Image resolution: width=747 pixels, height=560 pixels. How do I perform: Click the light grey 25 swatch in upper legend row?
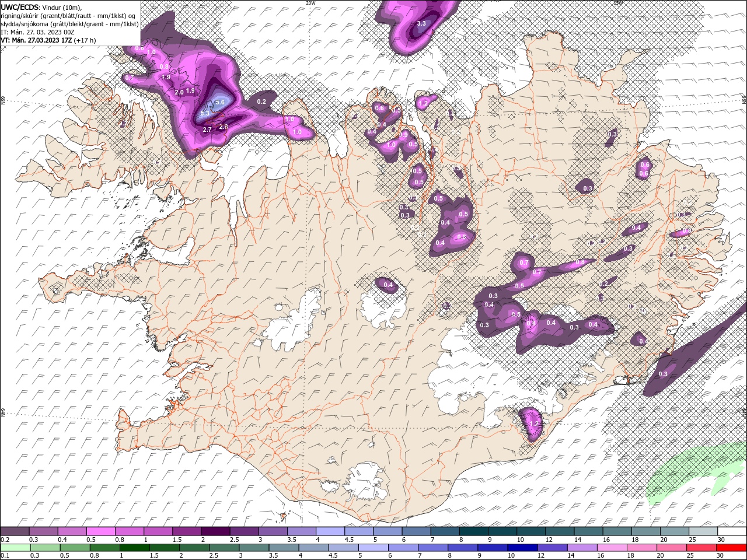tap(703, 531)
